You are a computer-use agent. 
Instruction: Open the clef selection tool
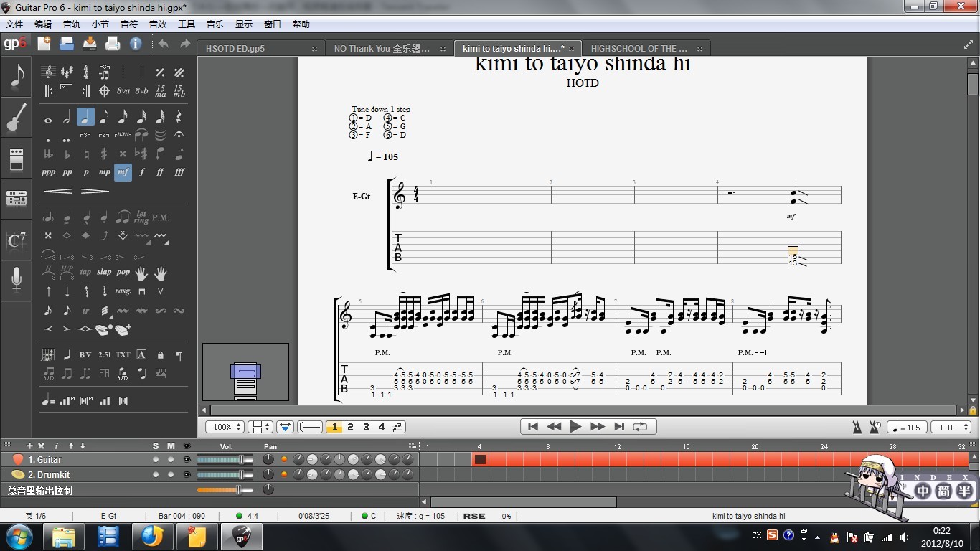pyautogui.click(x=48, y=72)
